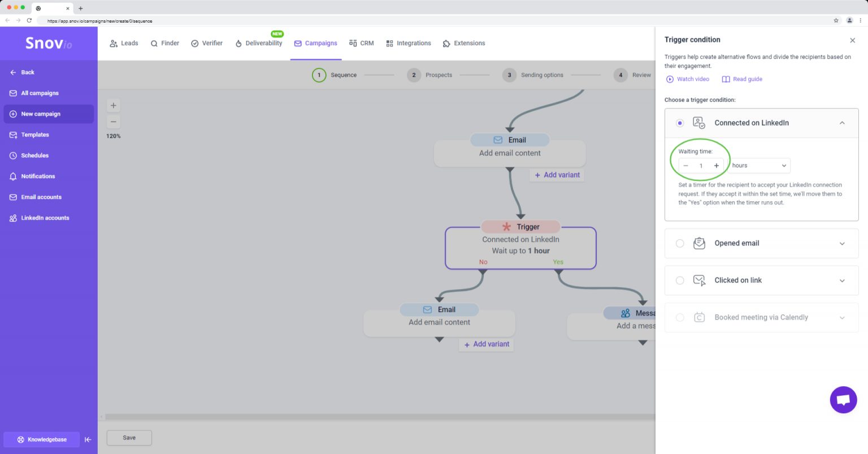Select Connected on LinkedIn radio button

[680, 123]
